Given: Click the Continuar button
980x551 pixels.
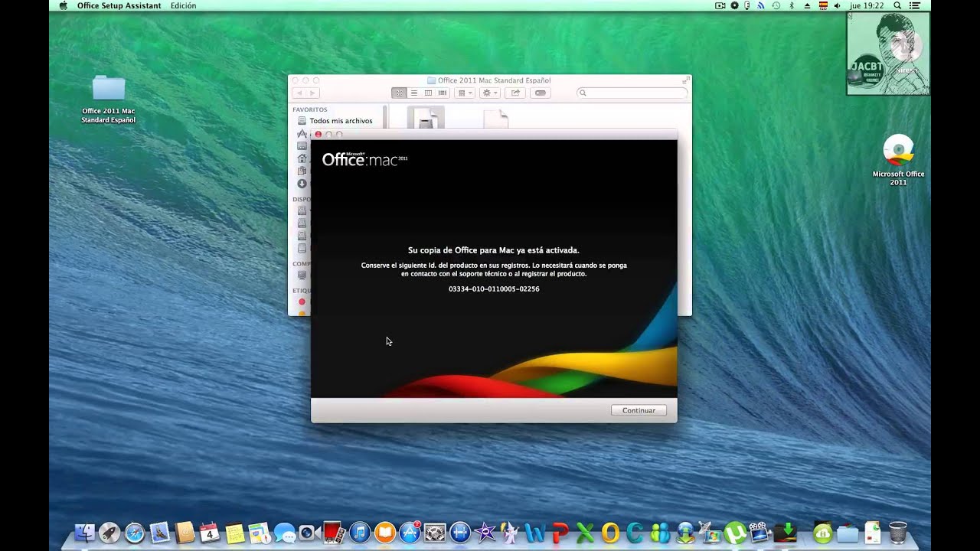Looking at the screenshot, I should 639,410.
